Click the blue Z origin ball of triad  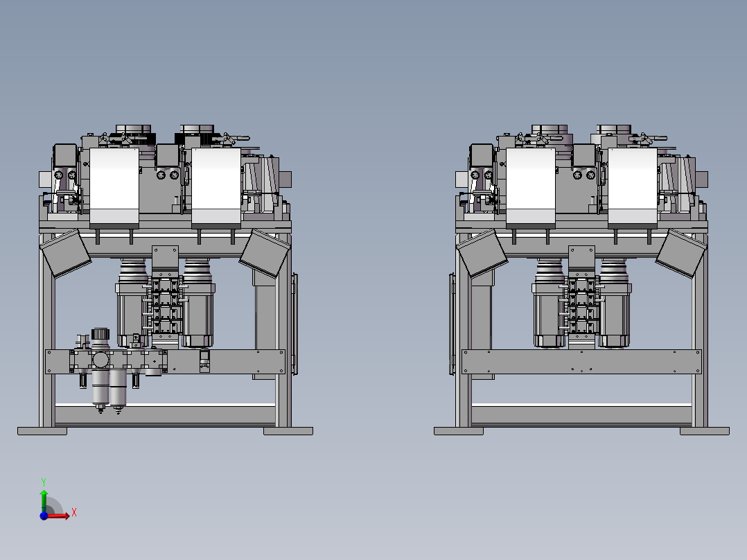click(x=44, y=516)
